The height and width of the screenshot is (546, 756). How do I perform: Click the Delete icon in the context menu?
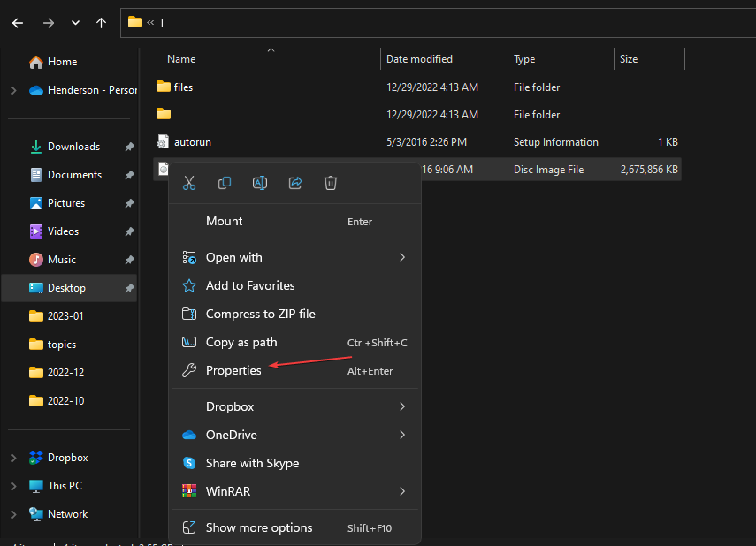click(x=330, y=183)
